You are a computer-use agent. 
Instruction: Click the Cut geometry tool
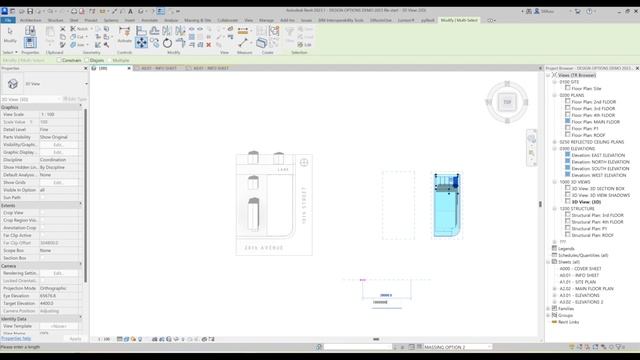tap(78, 37)
